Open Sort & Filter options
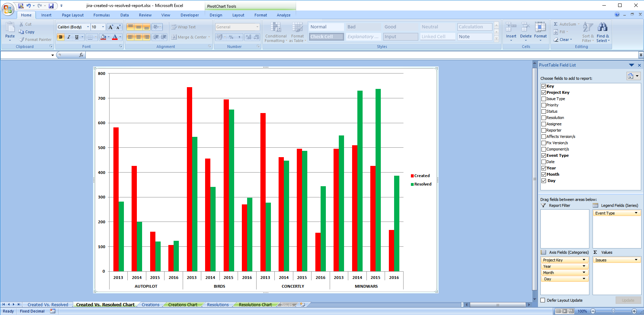 pos(587,31)
